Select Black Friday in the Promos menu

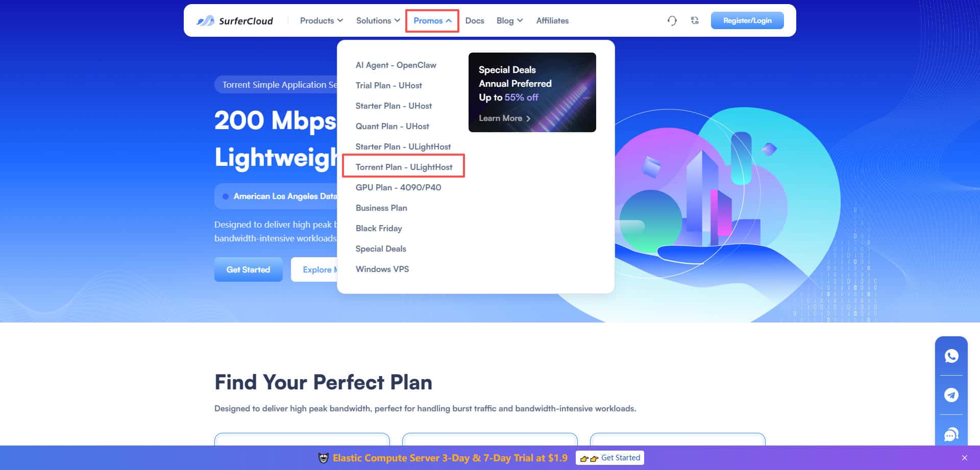pyautogui.click(x=379, y=228)
